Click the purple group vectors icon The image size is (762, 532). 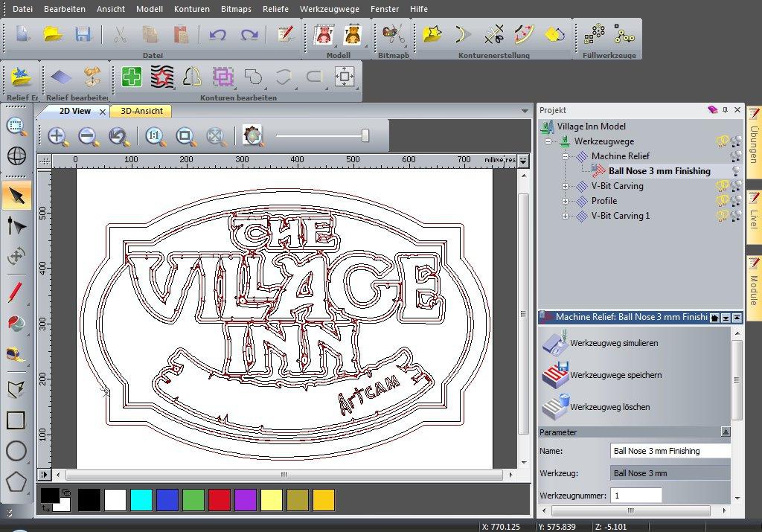(222, 77)
